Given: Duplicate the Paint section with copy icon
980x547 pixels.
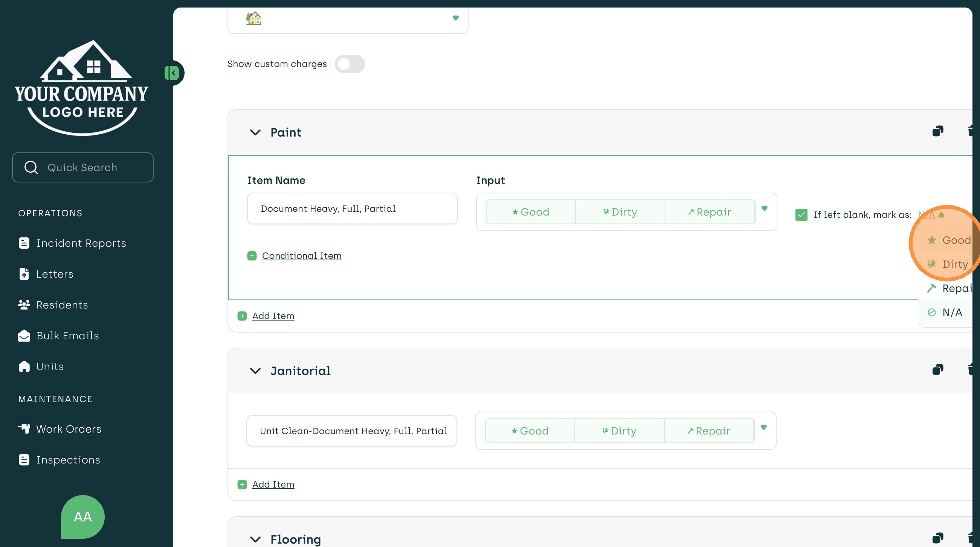Looking at the screenshot, I should (x=937, y=132).
